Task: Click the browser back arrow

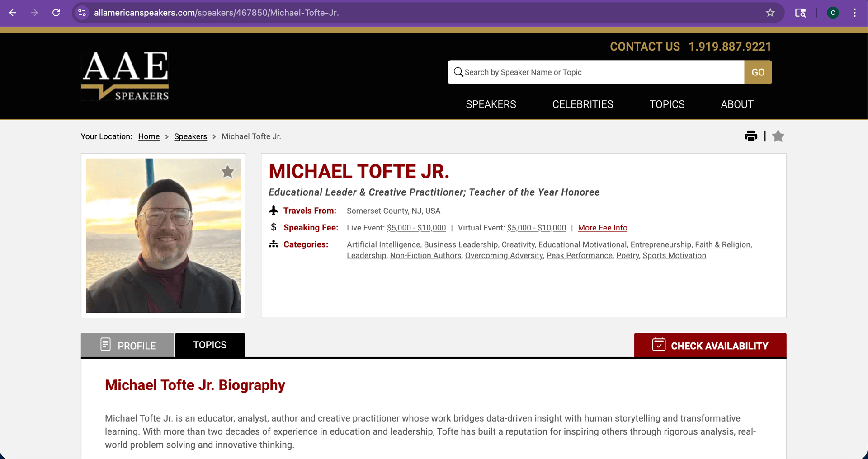Action: pyautogui.click(x=13, y=13)
